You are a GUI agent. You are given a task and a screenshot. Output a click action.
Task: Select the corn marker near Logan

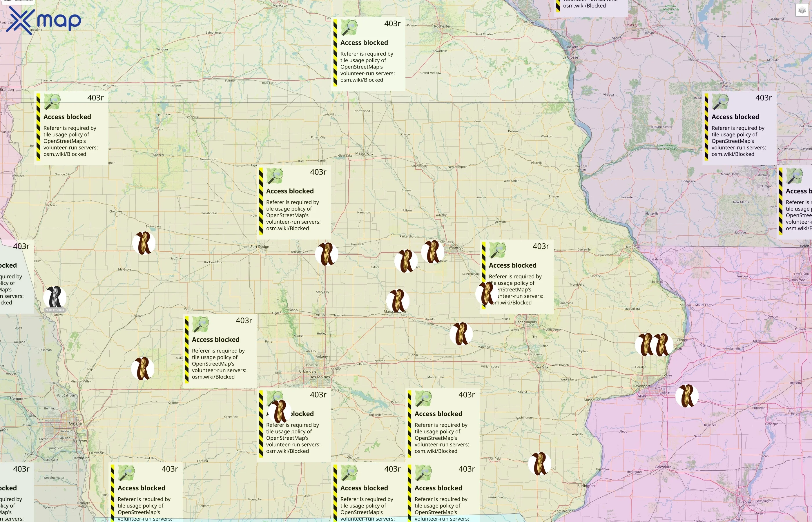point(143,369)
